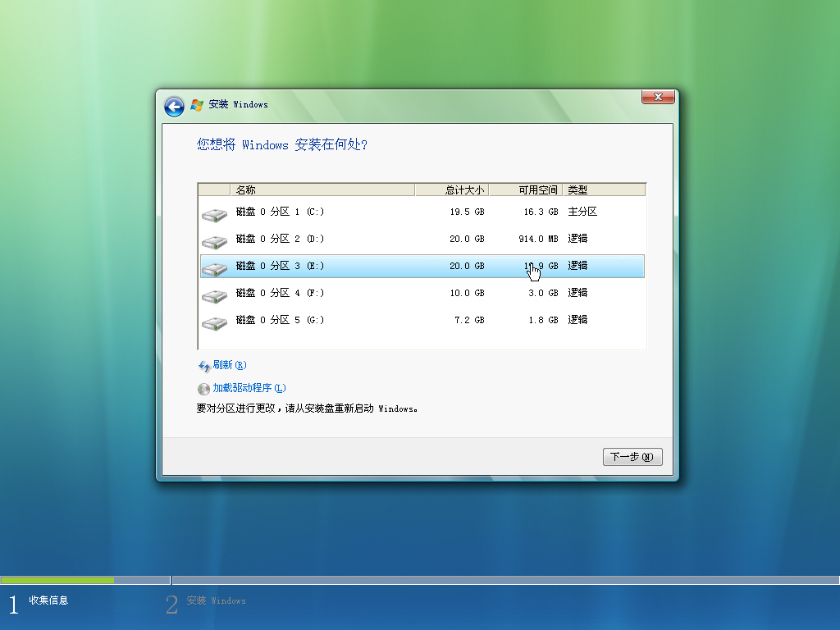Click drive icon for partition 5 (G:)
The height and width of the screenshot is (630, 840).
pyautogui.click(x=214, y=322)
